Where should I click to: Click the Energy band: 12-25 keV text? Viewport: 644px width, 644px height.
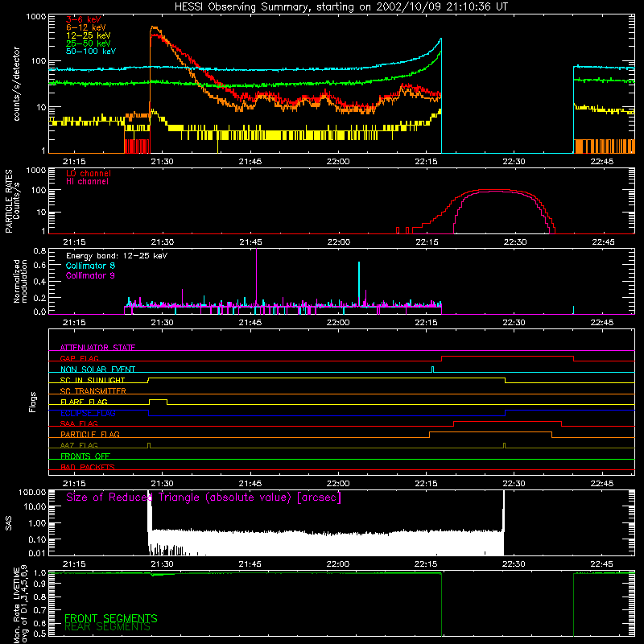pyautogui.click(x=117, y=256)
